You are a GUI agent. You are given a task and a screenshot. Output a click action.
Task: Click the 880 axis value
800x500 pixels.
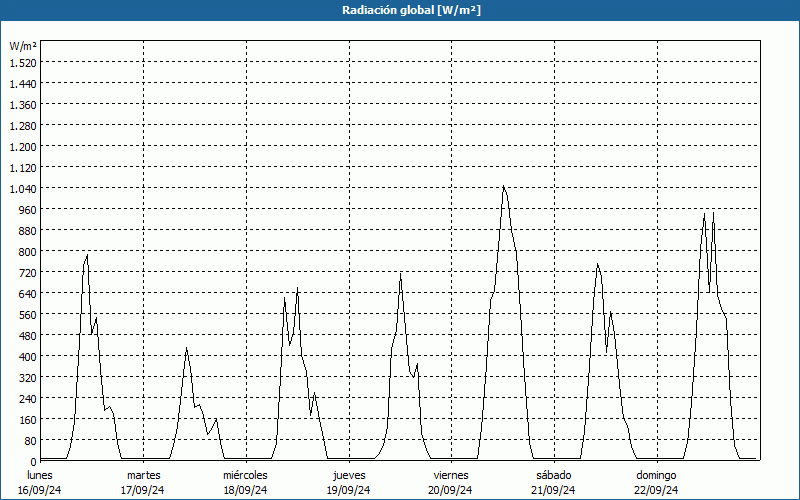tap(28, 231)
